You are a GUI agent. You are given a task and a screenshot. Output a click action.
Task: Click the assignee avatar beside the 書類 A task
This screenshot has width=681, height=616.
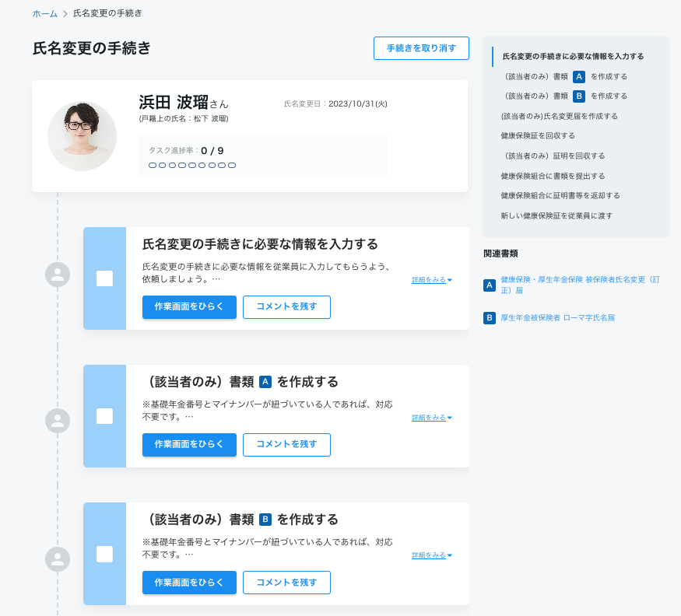tap(58, 421)
